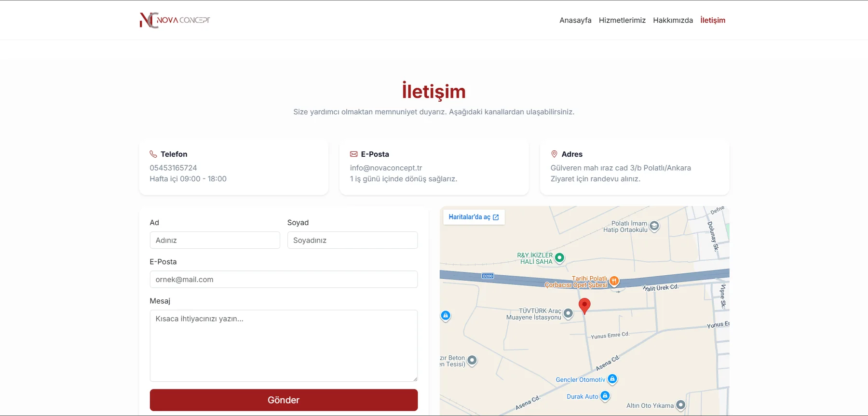This screenshot has width=868, height=416.
Task: Click the Hafta içi 09:00 - 18:00 text
Action: (x=188, y=179)
